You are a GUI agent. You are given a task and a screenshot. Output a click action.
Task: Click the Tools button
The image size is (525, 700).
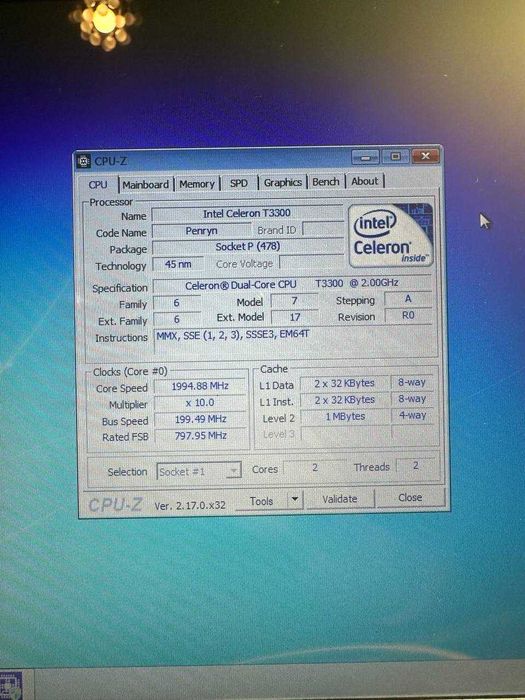coord(261,501)
